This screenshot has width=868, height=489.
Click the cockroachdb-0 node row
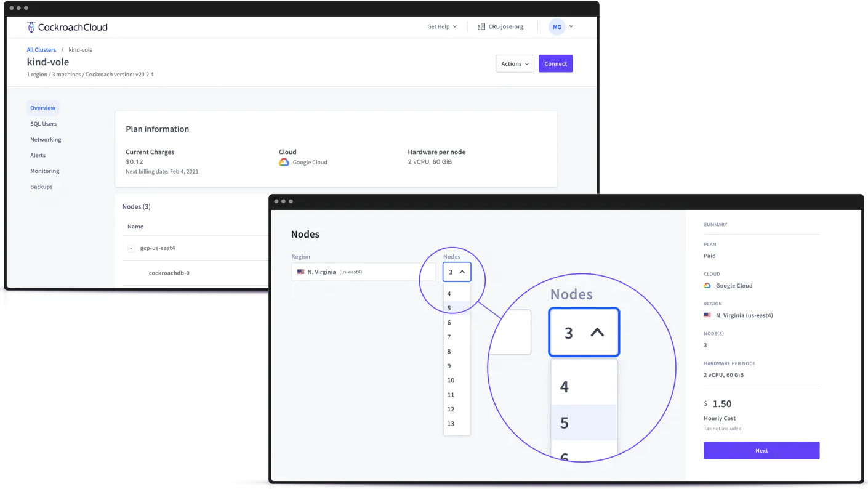[169, 273]
